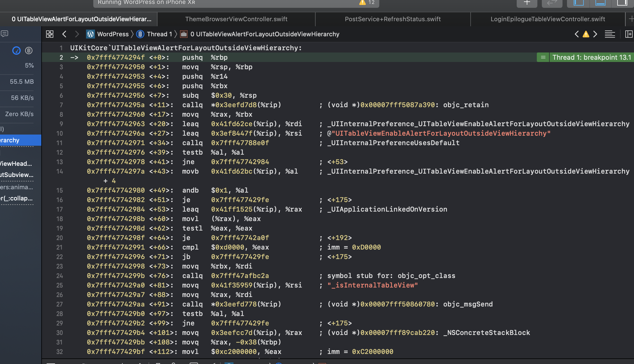
Task: Expand the breadcrumb after Thread 1
Action: pyautogui.click(x=176, y=34)
